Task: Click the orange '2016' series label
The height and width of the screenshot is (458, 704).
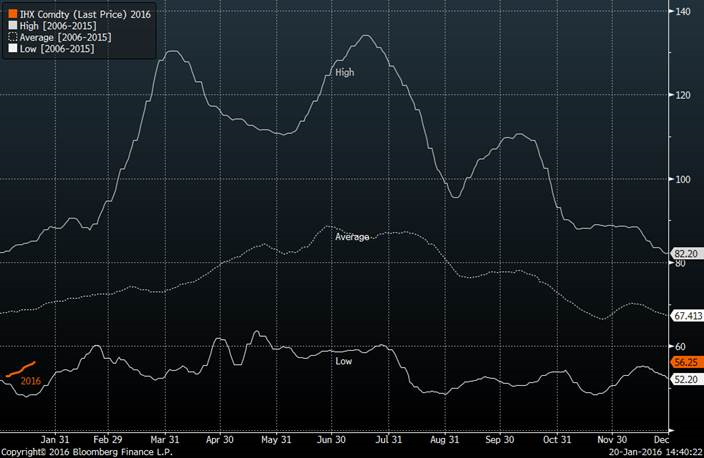Action: click(31, 381)
